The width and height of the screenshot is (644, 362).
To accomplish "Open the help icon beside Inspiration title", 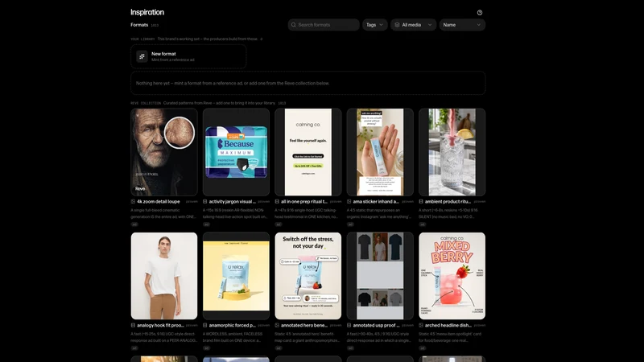I will click(479, 13).
